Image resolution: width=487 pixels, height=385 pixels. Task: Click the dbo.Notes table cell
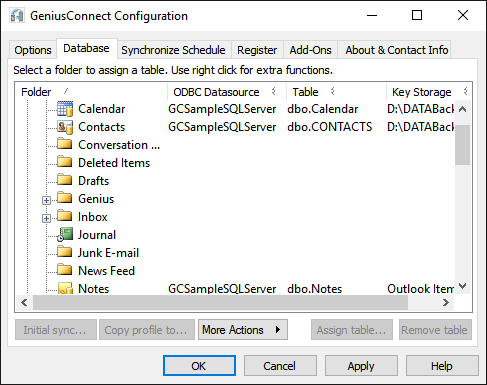pos(314,289)
